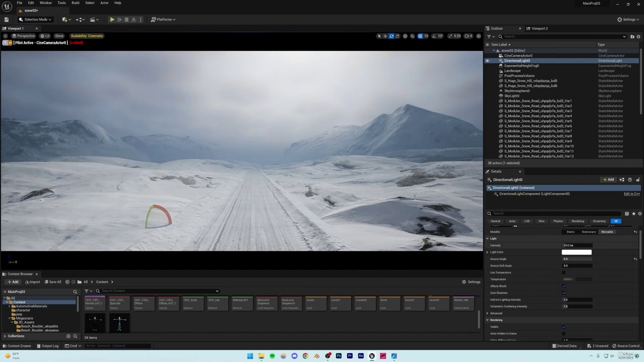Open the Selection Mode dropdown

(x=35, y=20)
